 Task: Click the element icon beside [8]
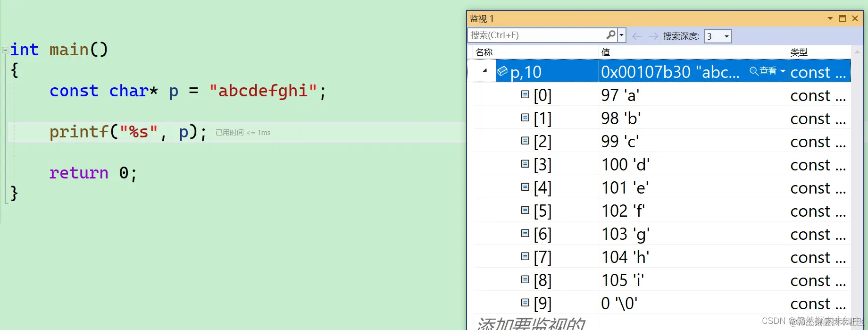tap(525, 279)
